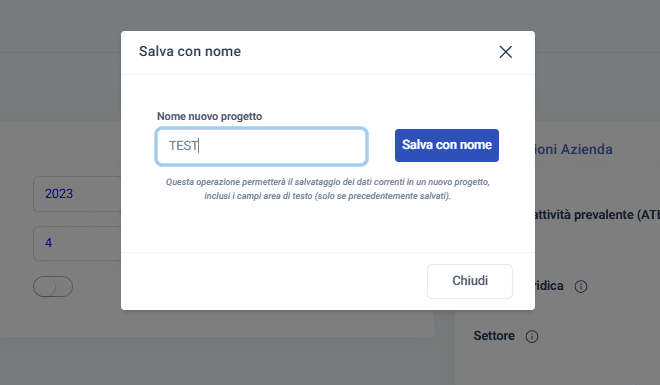The width and height of the screenshot is (660, 385).
Task: Click the Nome nuovo progetto label
Action: point(209,116)
